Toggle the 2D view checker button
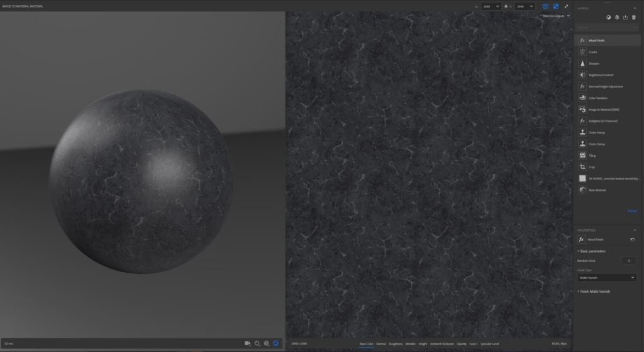This screenshot has width=644, height=352. [x=556, y=6]
